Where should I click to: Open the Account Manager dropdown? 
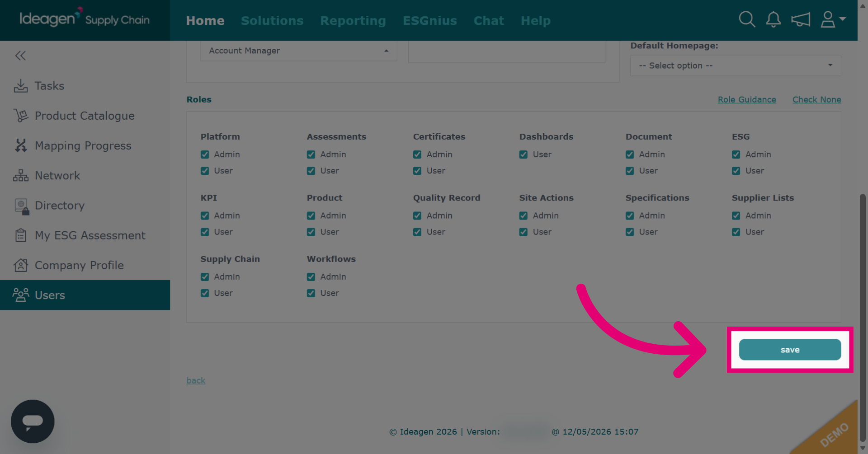click(x=299, y=51)
